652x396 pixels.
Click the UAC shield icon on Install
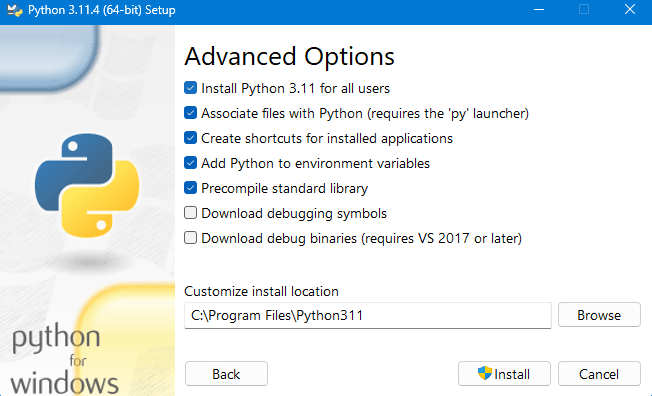[x=484, y=373]
